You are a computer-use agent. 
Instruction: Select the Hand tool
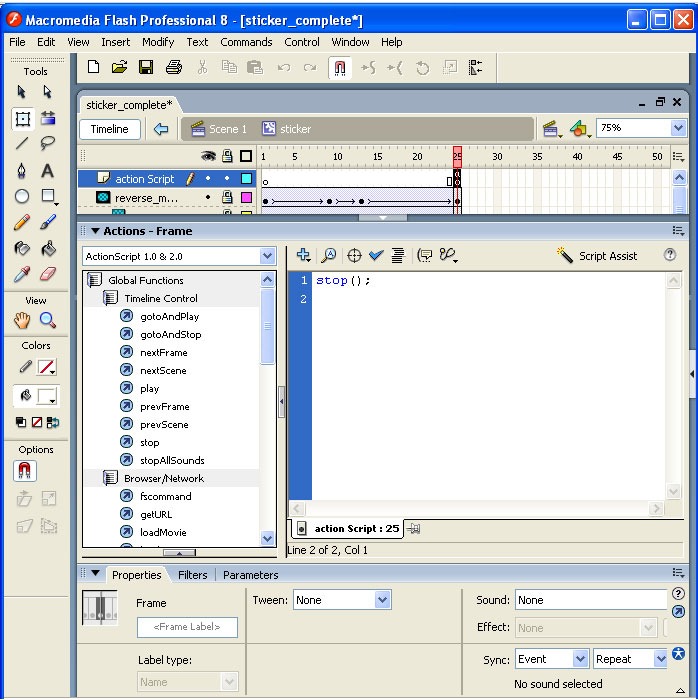pos(21,320)
